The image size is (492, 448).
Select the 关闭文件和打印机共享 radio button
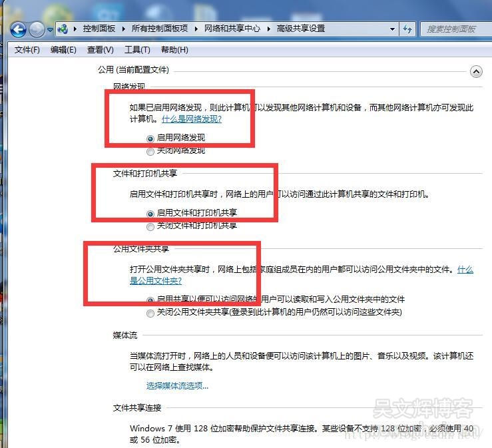tap(150, 226)
